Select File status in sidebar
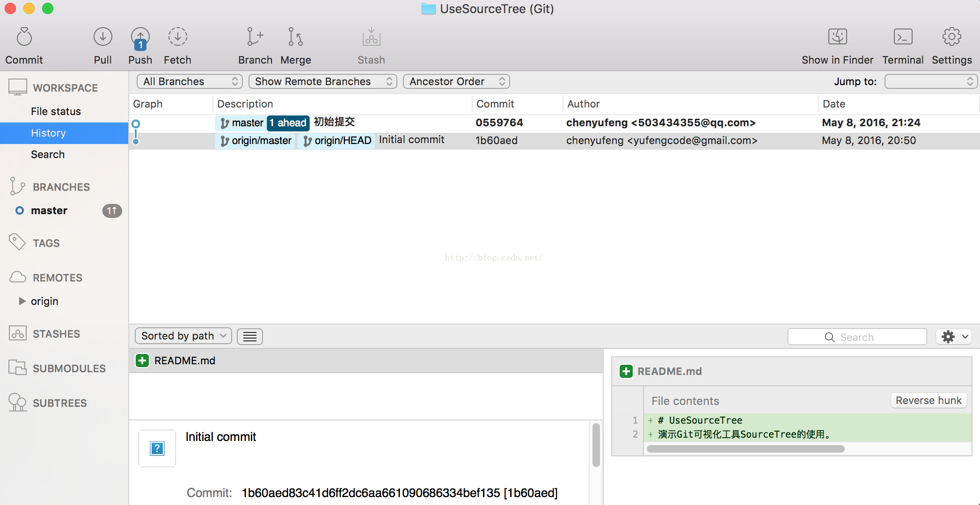 coord(56,111)
